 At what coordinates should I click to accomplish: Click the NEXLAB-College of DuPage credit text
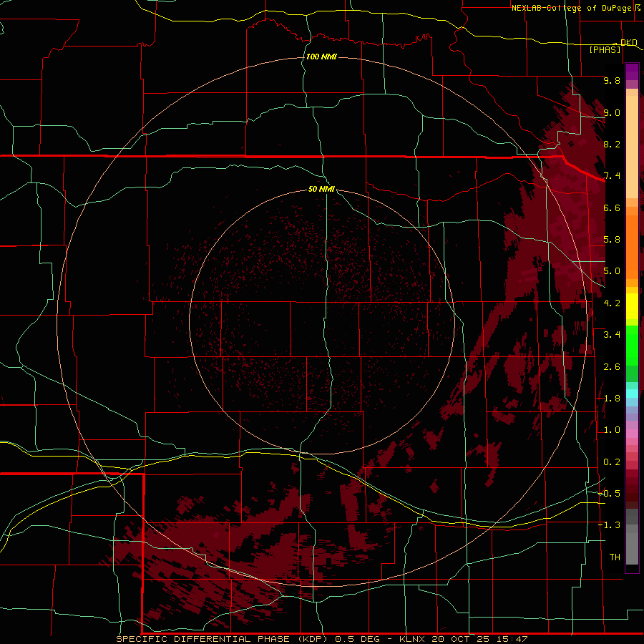pyautogui.click(x=571, y=8)
